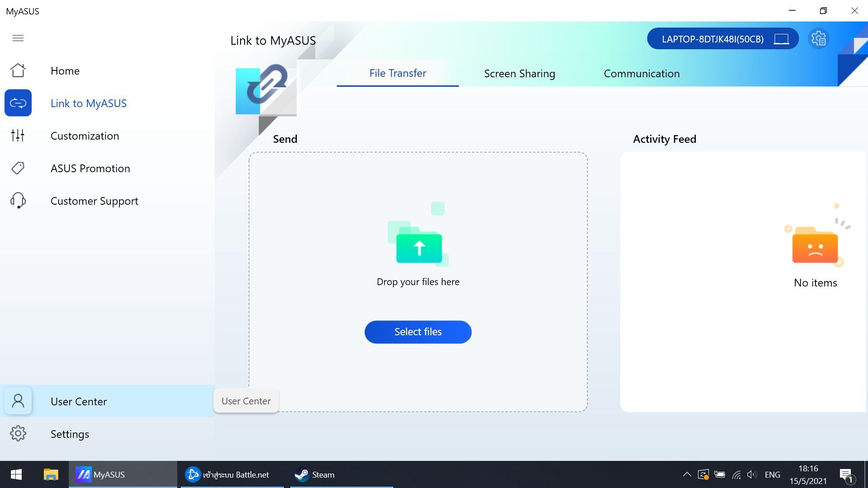Click the 'No items' text in Activity Feed
Screen dimensions: 868x488
[x=816, y=283]
